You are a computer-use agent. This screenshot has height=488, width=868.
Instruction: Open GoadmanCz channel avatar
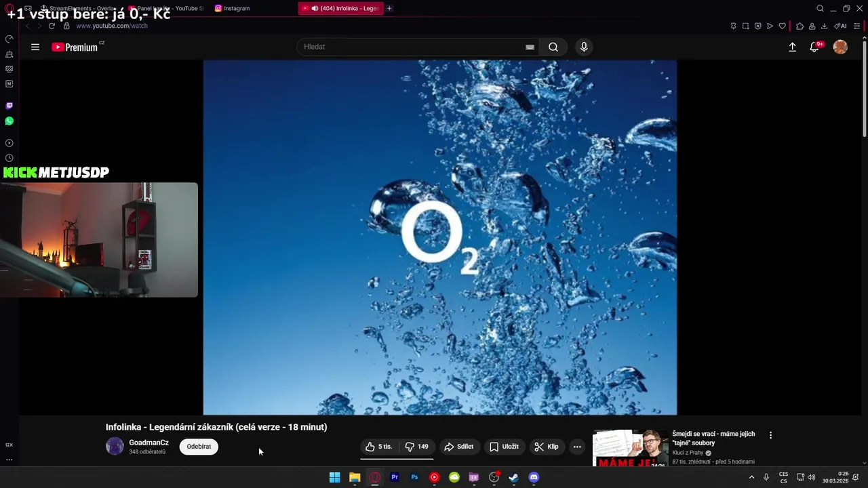[x=115, y=446]
